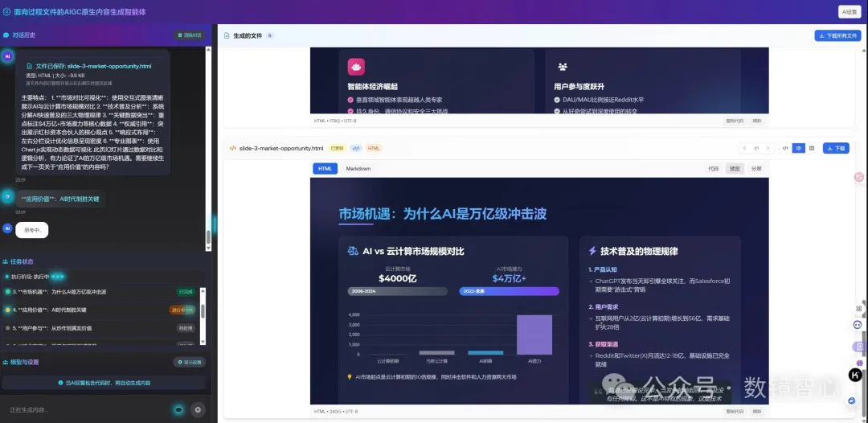Click the blue 下载 button for slide-3
Image resolution: width=868 pixels, height=423 pixels.
point(836,149)
